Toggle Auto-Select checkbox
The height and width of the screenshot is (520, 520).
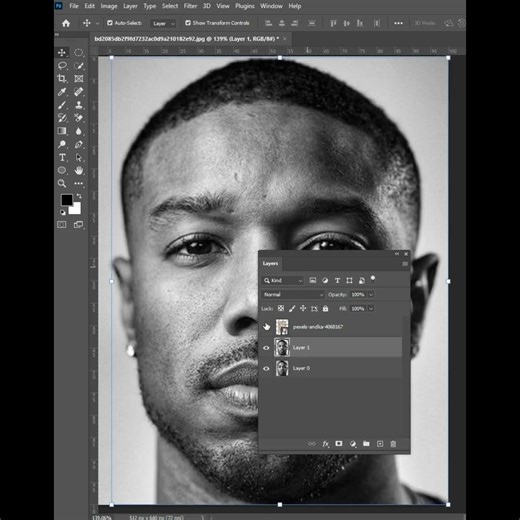tap(110, 23)
